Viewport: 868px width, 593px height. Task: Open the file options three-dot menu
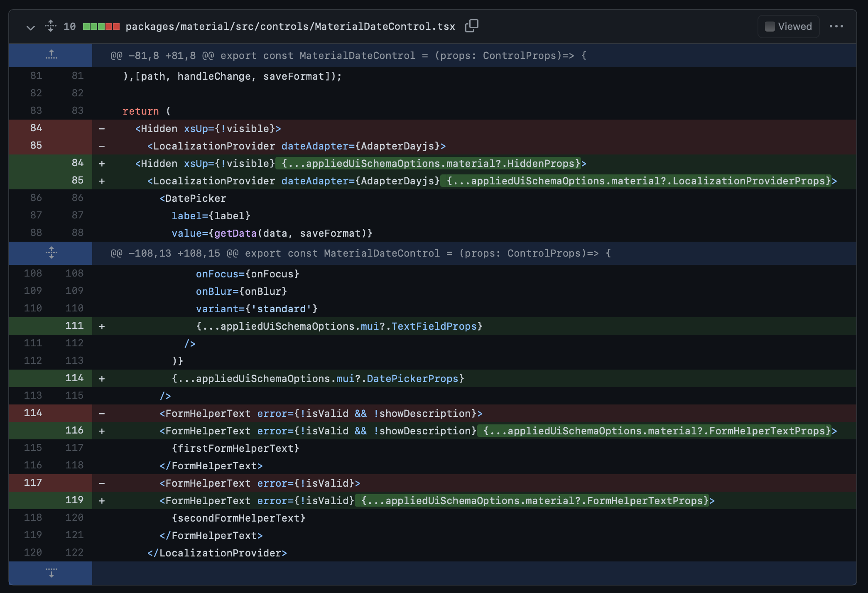coord(836,26)
